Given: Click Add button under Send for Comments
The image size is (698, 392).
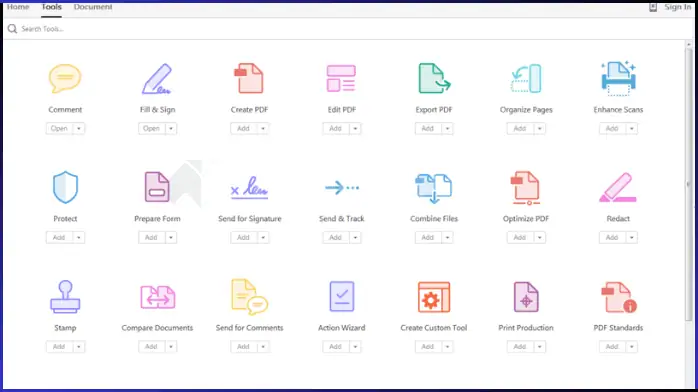Looking at the screenshot, I should pyautogui.click(x=243, y=347).
